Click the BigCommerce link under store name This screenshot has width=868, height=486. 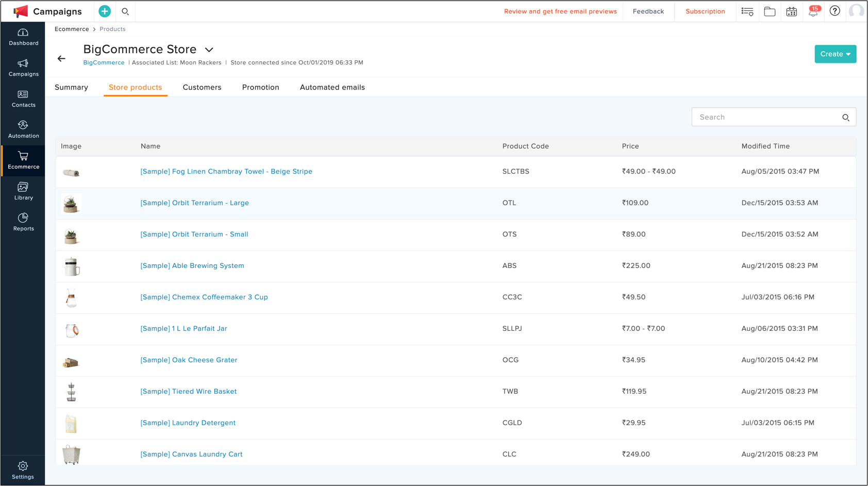[x=104, y=62]
